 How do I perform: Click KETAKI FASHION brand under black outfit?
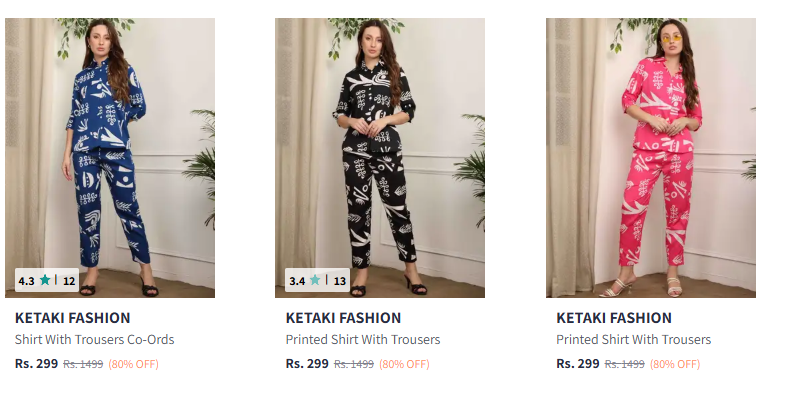click(x=343, y=318)
